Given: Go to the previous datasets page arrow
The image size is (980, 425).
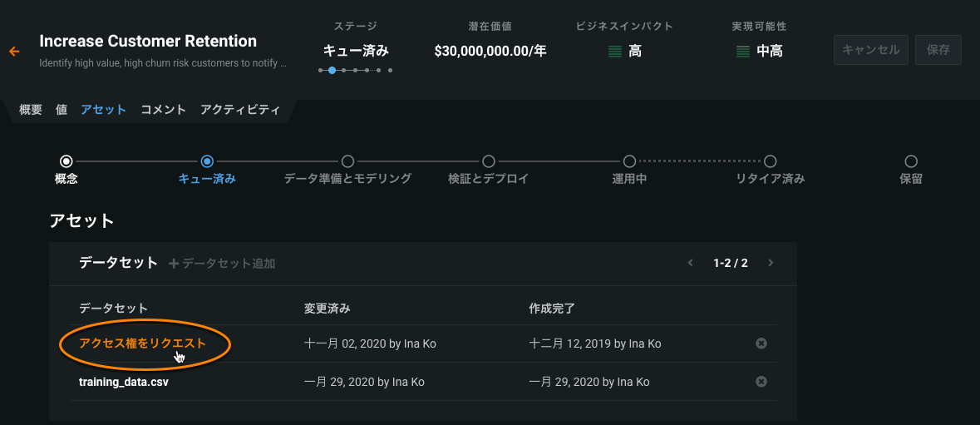Looking at the screenshot, I should pyautogui.click(x=690, y=264).
